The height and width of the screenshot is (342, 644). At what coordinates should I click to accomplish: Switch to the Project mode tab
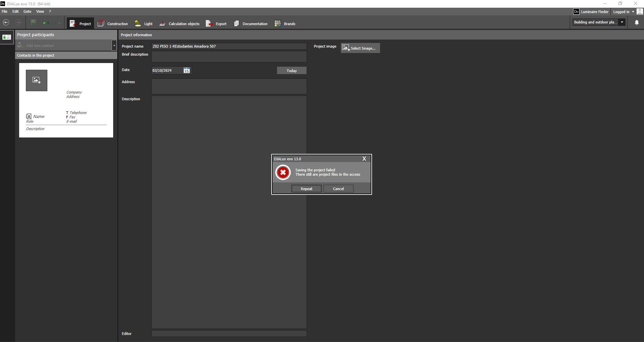coord(80,23)
